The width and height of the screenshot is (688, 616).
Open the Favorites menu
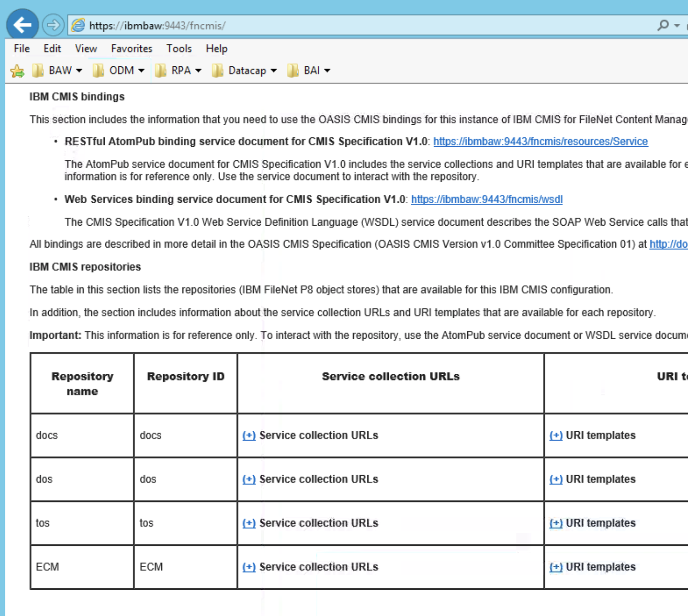click(132, 49)
